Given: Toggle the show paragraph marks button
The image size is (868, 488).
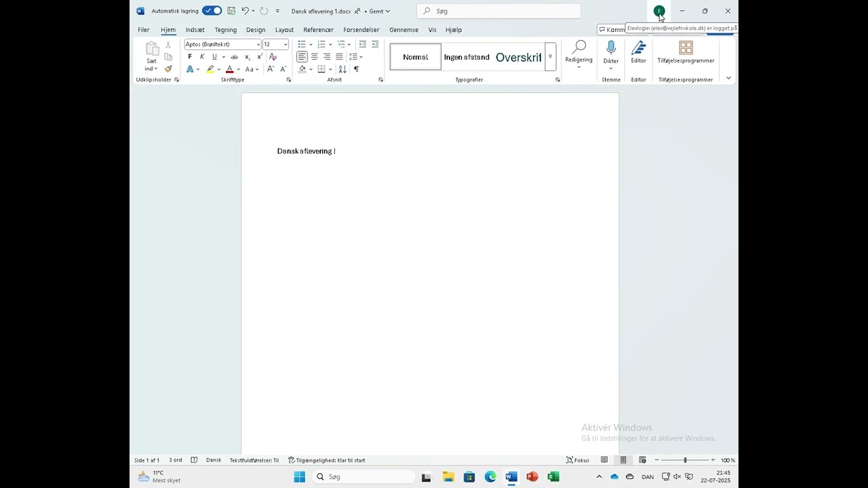Looking at the screenshot, I should 356,69.
